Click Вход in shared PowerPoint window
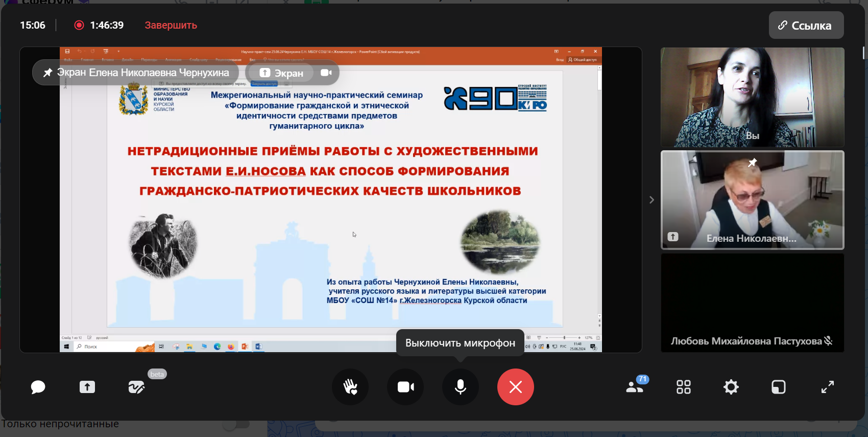The image size is (868, 437). [x=560, y=60]
